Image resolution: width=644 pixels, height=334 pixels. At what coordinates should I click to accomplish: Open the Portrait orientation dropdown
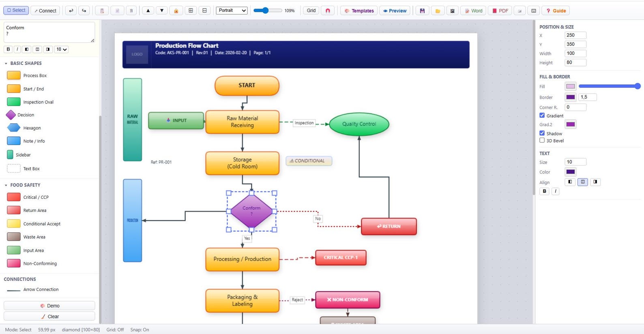tap(232, 11)
